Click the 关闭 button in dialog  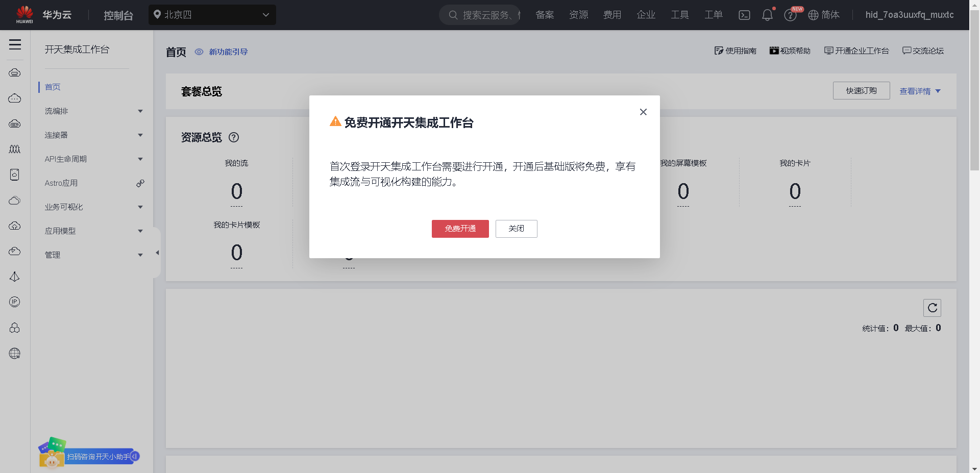coord(517,229)
